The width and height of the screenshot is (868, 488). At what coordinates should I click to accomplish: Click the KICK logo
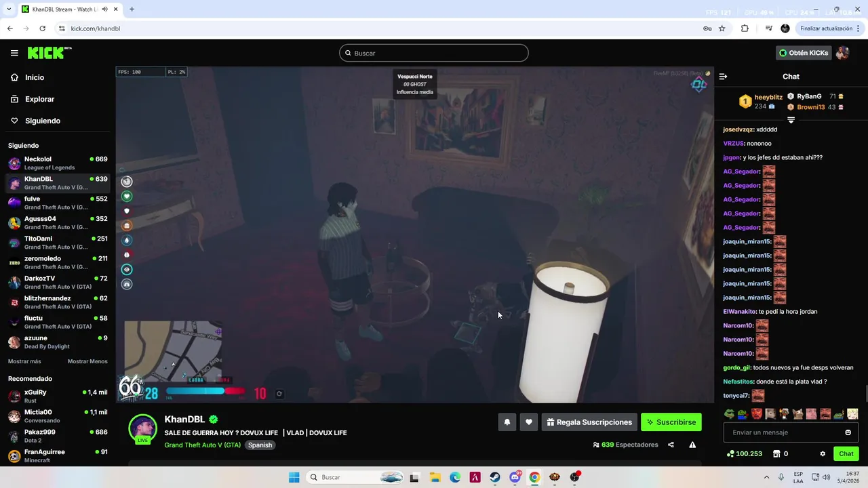pos(49,53)
